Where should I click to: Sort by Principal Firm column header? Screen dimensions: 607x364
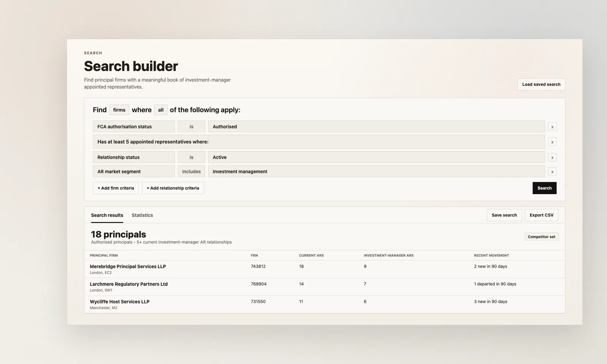tap(104, 256)
